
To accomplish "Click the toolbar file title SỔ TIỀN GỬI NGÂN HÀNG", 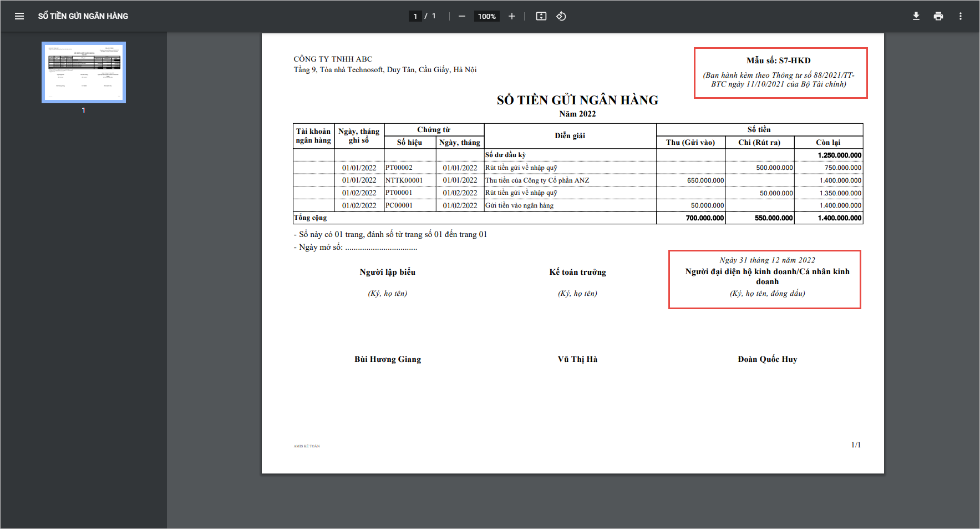I will pos(83,16).
